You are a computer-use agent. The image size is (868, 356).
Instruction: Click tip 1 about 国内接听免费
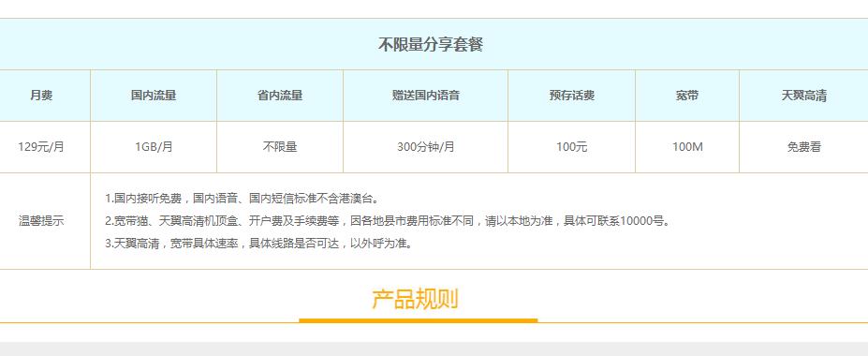click(243, 199)
